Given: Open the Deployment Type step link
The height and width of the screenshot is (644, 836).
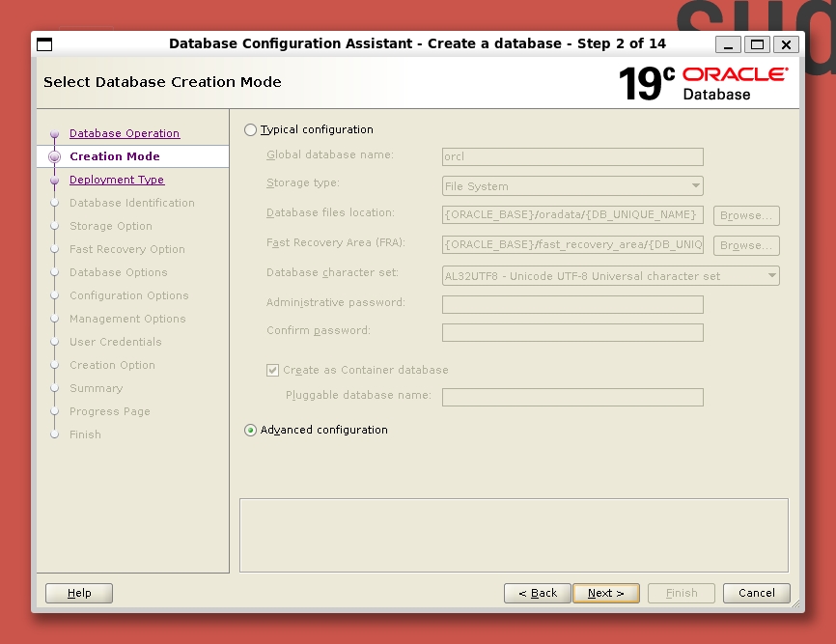Looking at the screenshot, I should tap(117, 180).
